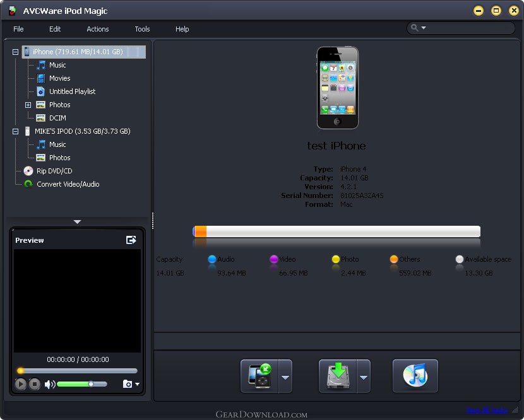The width and height of the screenshot is (524, 420).
Task: Click the Audio size "93.64 MB"
Action: click(232, 273)
